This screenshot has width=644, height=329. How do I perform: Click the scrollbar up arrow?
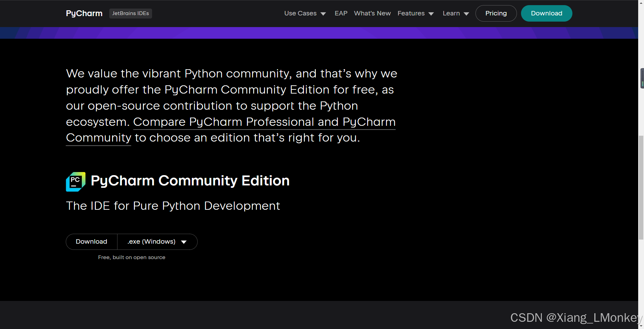640,3
